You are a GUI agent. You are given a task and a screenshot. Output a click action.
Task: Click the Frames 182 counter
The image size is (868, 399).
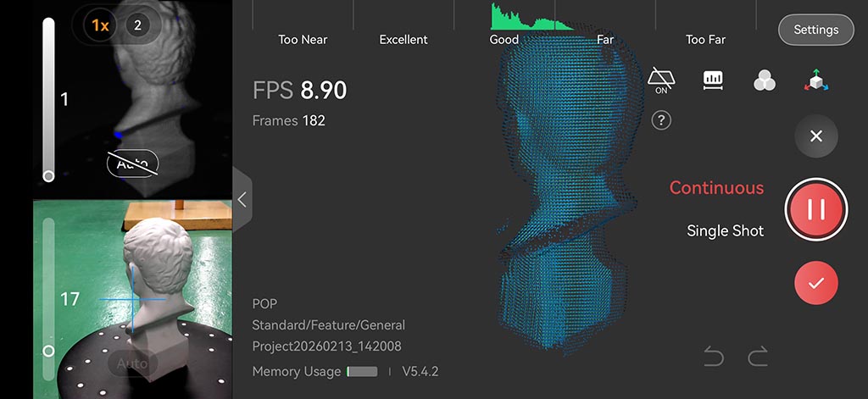[288, 120]
